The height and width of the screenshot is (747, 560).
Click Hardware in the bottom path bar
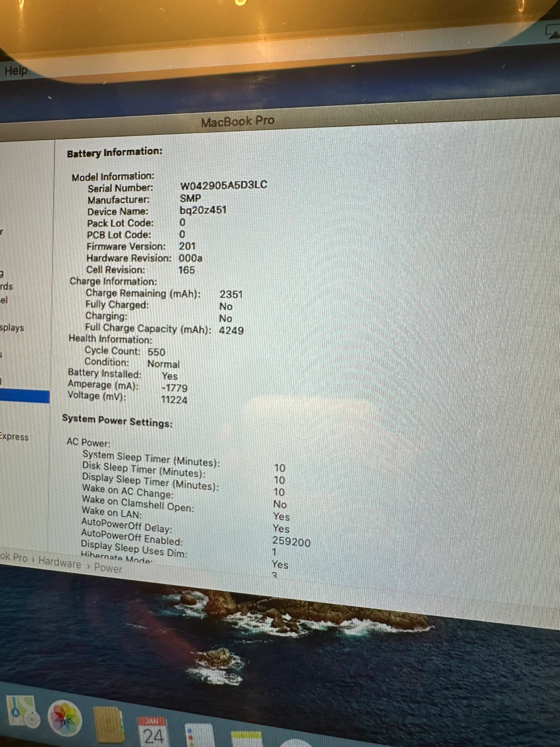pyautogui.click(x=60, y=562)
